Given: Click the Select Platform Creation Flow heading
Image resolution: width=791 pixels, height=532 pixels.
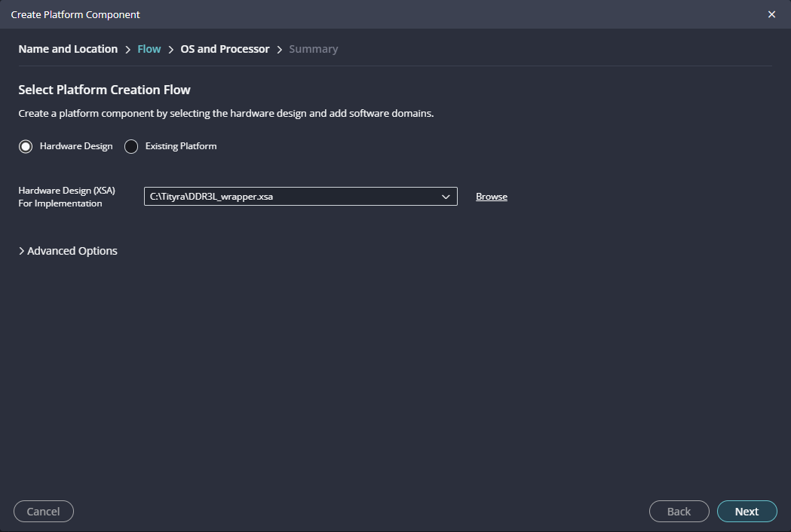Looking at the screenshot, I should (104, 90).
